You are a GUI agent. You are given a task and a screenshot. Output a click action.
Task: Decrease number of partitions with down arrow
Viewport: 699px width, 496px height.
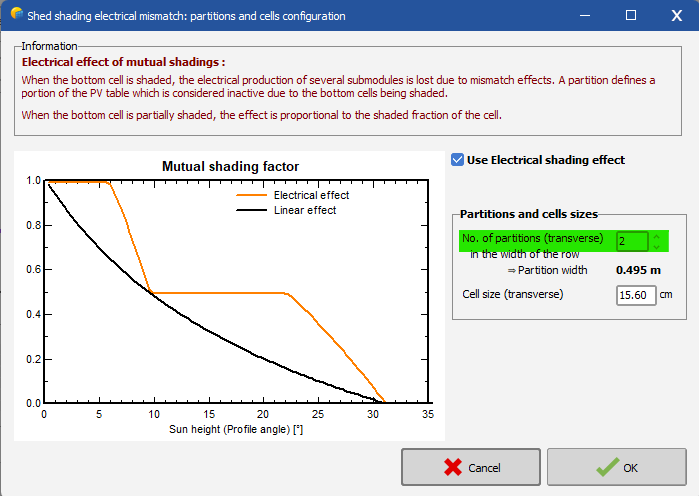(657, 246)
